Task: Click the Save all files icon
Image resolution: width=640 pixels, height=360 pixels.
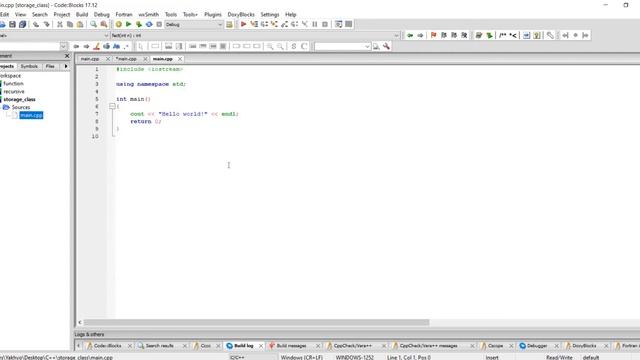Action: [x=23, y=24]
